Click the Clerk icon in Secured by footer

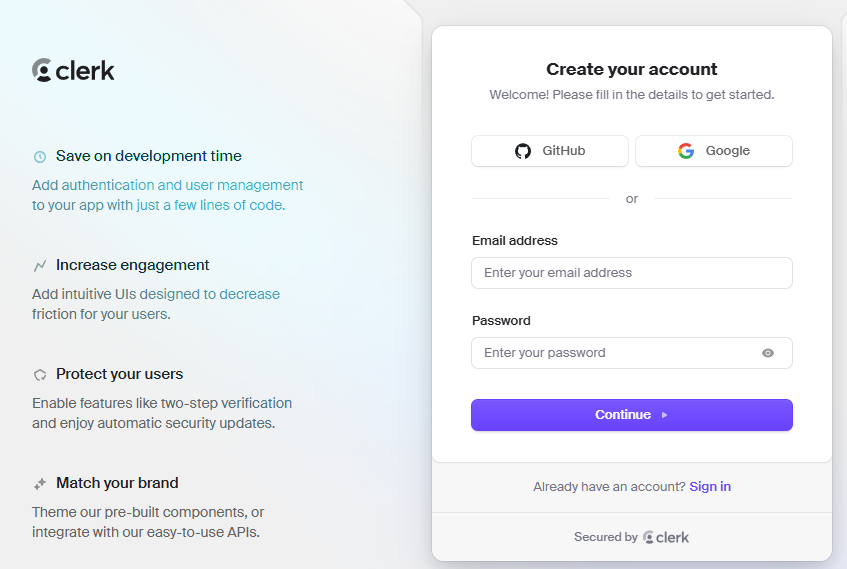click(649, 537)
